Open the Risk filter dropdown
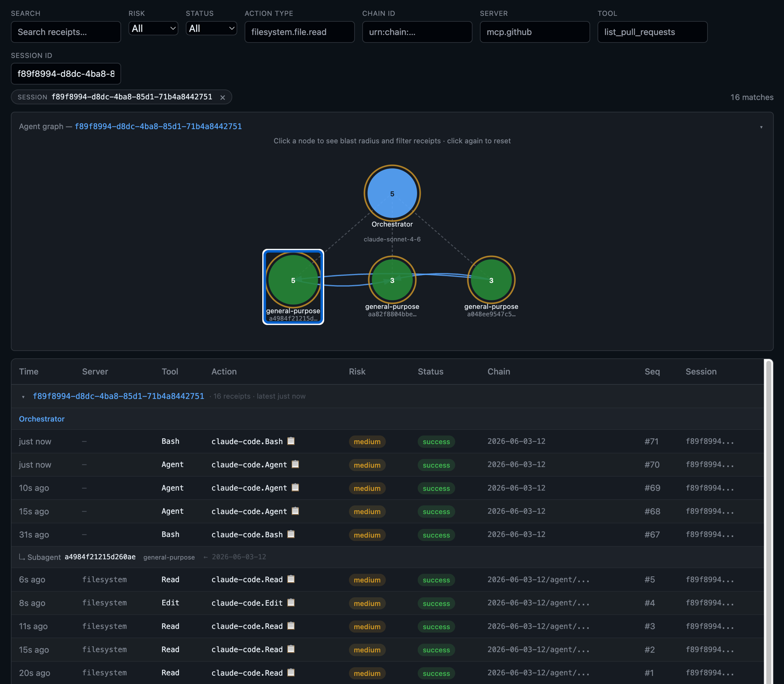The width and height of the screenshot is (784, 684). [x=153, y=28]
